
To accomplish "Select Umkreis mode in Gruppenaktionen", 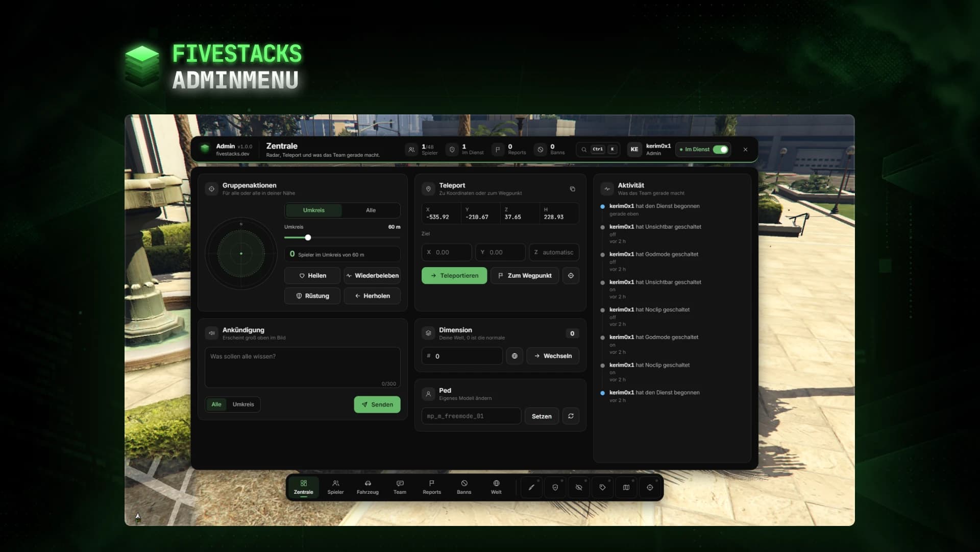I will pyautogui.click(x=314, y=210).
